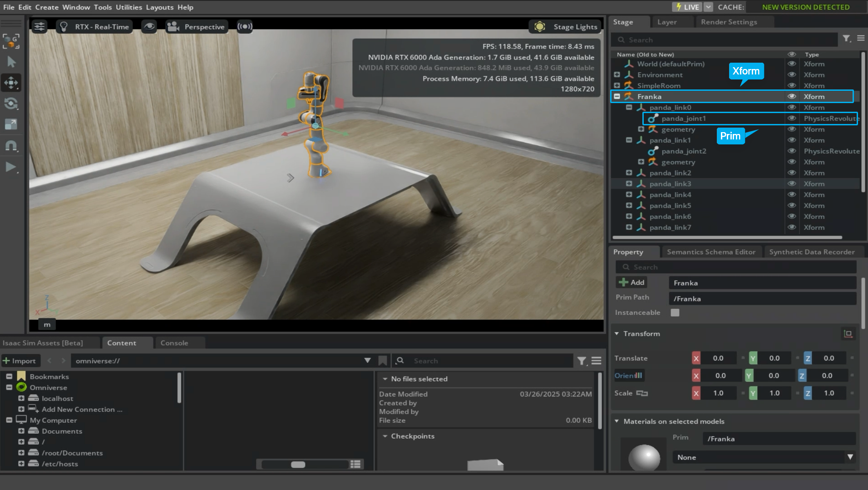Click the Orient rotation mode label
The width and height of the screenshot is (868, 490).
pyautogui.click(x=628, y=376)
